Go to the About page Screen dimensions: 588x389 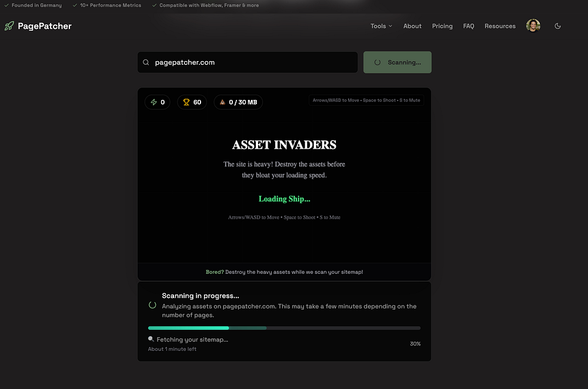412,26
